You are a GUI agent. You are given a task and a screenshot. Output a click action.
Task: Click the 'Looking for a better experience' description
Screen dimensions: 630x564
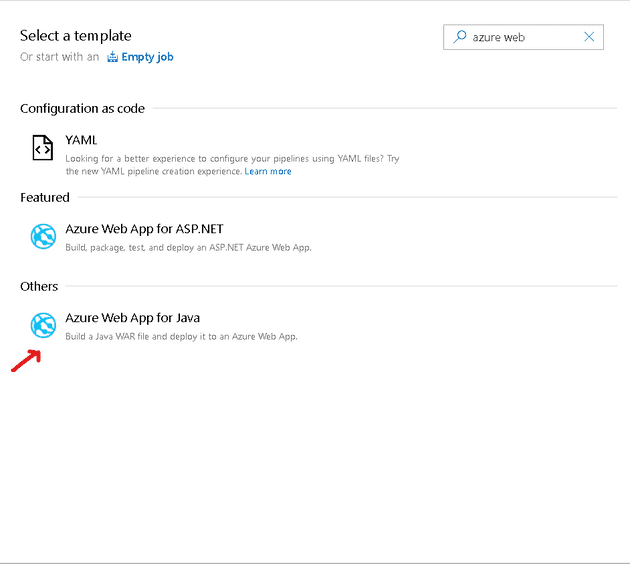click(232, 165)
